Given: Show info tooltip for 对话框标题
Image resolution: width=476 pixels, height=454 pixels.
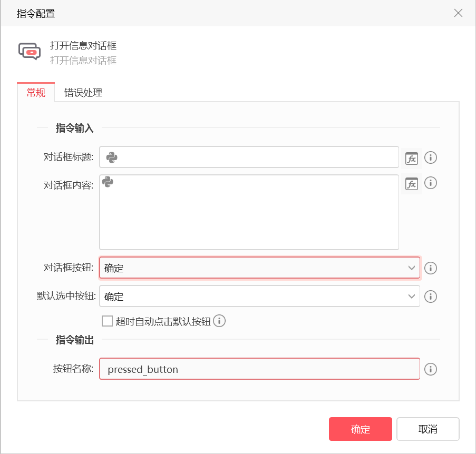Looking at the screenshot, I should pos(431,157).
